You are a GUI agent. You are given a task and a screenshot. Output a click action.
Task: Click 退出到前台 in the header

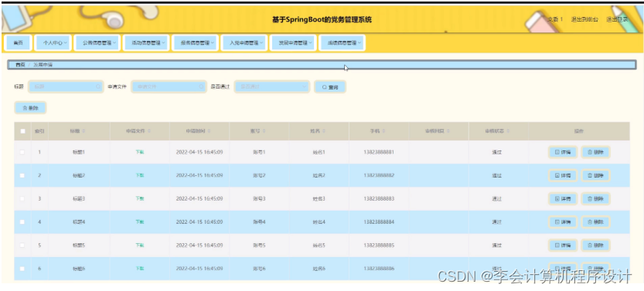coord(584,19)
